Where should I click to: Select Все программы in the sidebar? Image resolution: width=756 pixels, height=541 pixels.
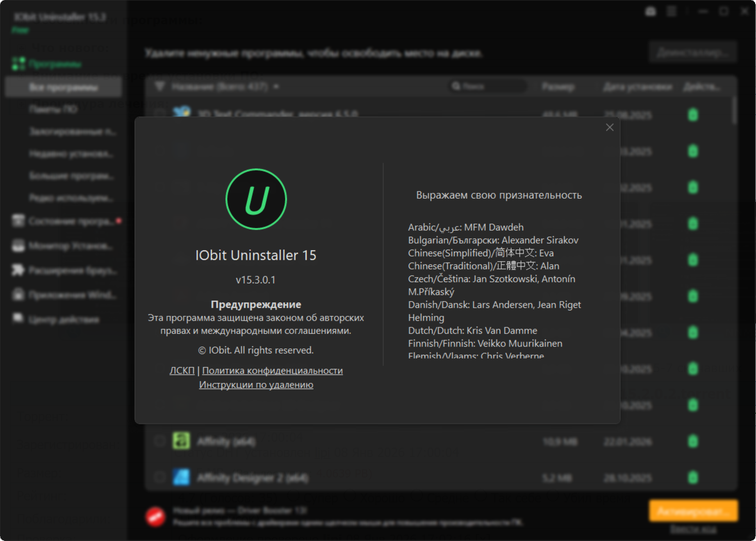point(64,87)
